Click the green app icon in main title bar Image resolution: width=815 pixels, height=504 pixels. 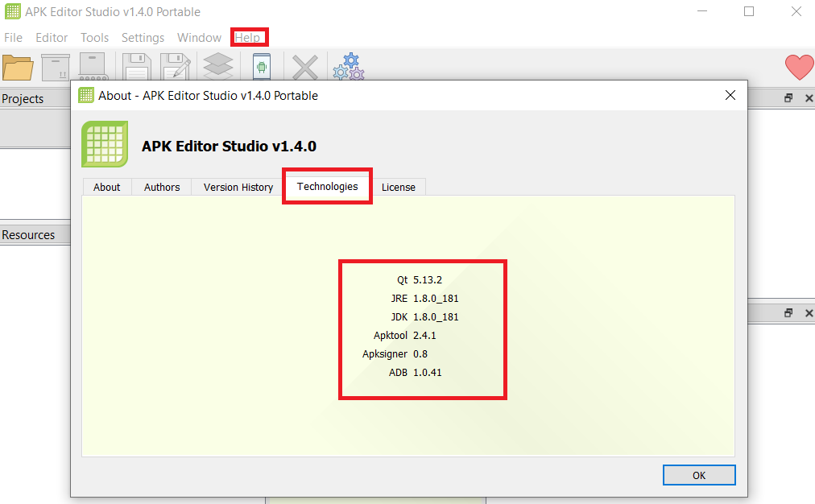click(x=12, y=11)
